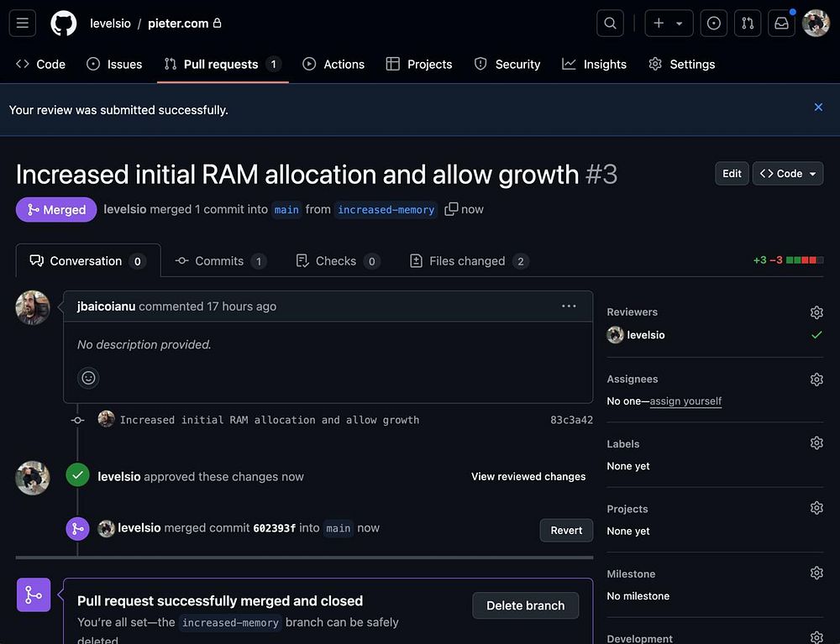Screen dimensions: 840x644
Task: Open the issues circle icon in header
Action: (713, 24)
